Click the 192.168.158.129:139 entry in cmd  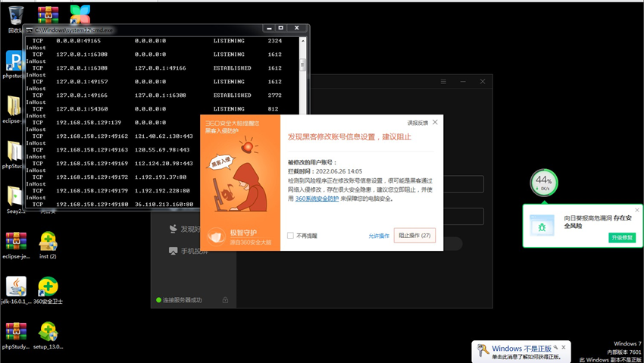point(89,123)
